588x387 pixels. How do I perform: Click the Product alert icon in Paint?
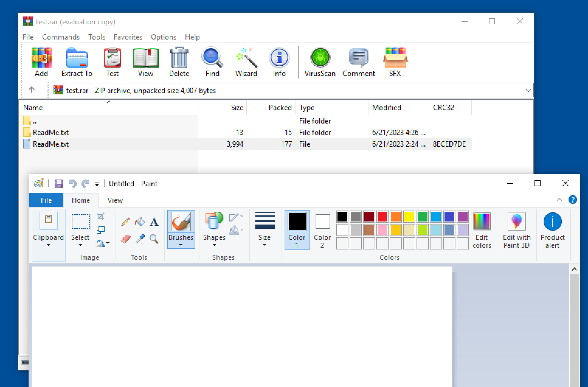pos(552,231)
